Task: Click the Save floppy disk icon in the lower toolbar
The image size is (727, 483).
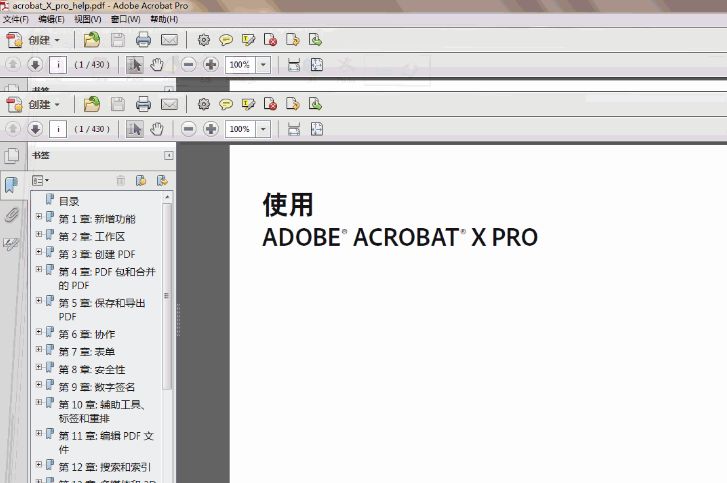Action: point(118,104)
